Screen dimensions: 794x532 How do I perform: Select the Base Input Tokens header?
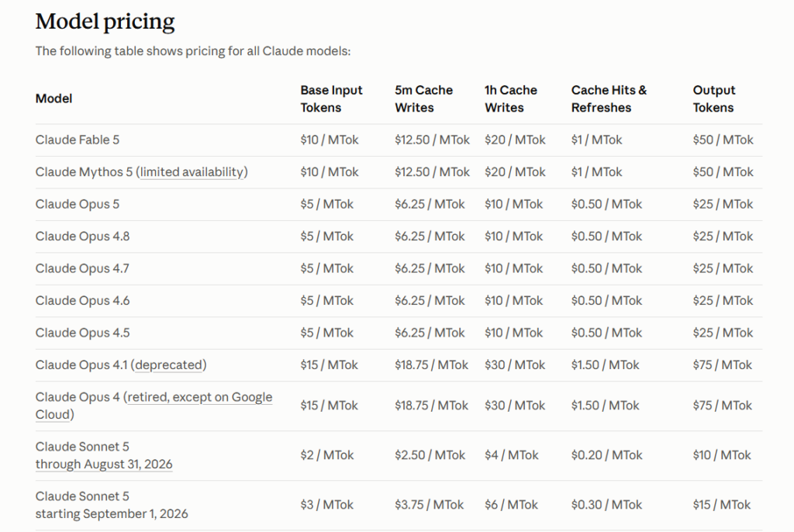[331, 98]
